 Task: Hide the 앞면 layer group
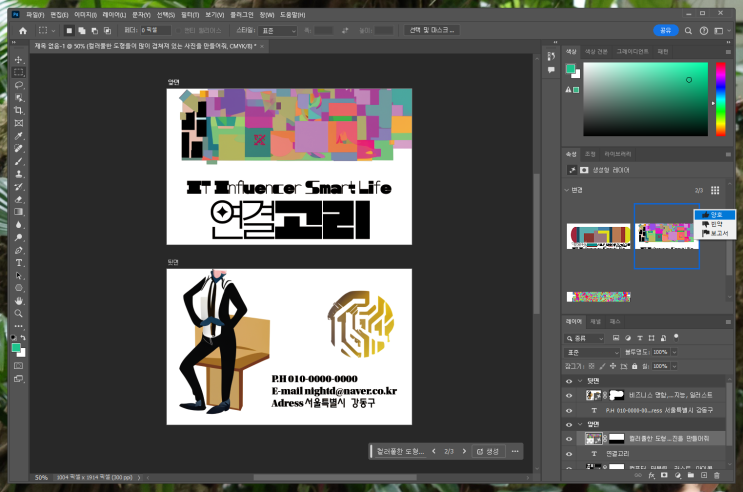tap(569, 424)
